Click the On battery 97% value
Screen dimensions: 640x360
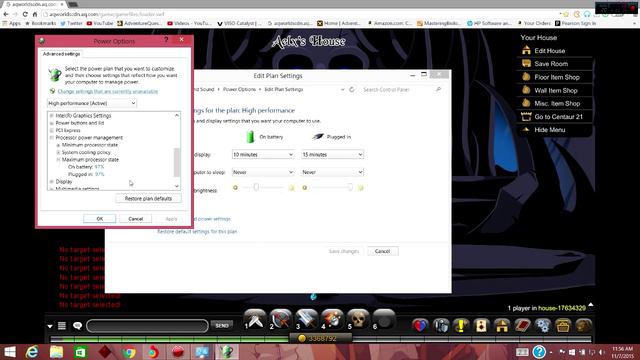[x=99, y=167]
